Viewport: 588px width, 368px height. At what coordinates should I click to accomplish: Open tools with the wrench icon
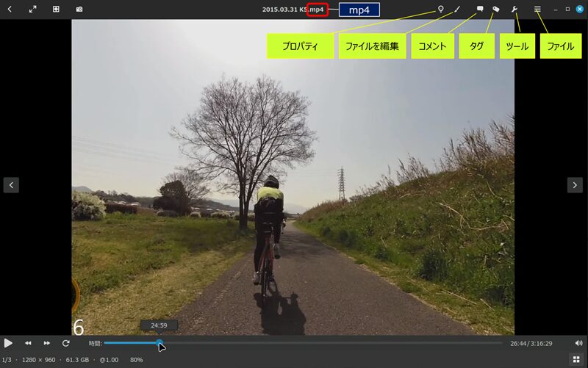514,9
